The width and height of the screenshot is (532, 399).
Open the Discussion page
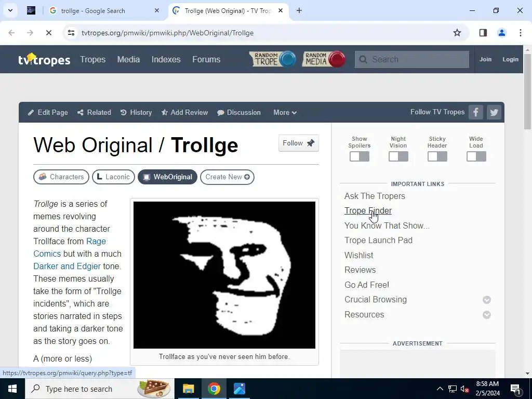coord(239,112)
